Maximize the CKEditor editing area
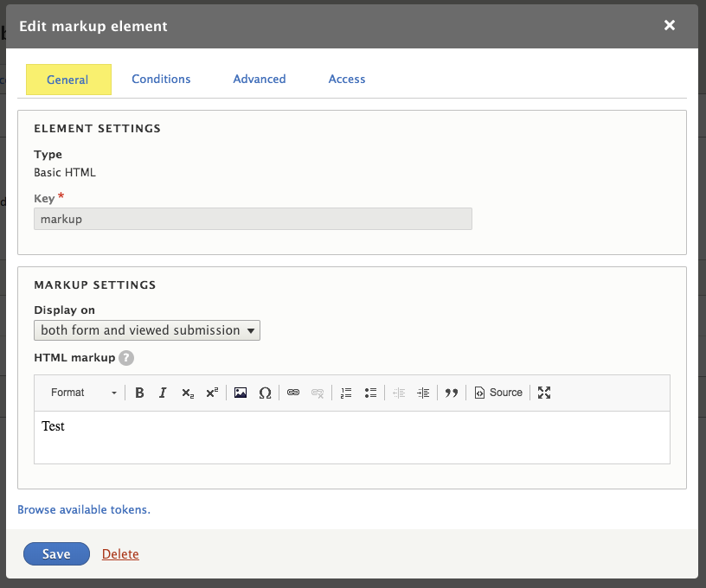 pyautogui.click(x=544, y=393)
